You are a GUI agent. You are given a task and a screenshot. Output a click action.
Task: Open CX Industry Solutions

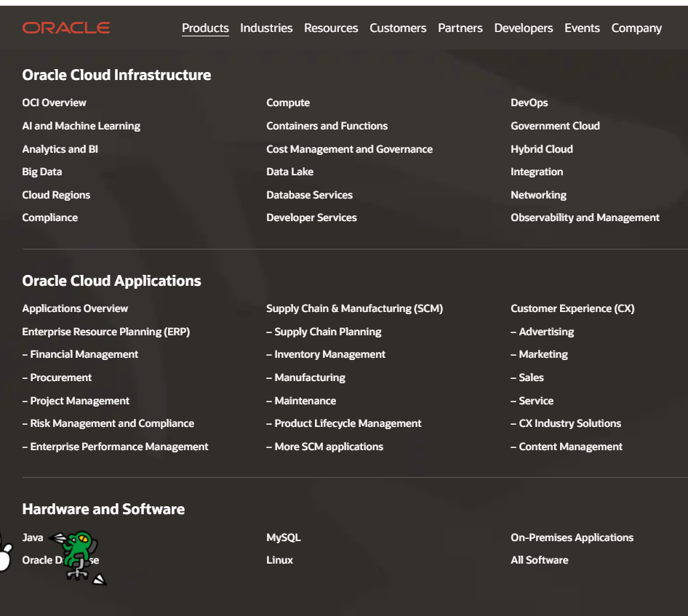click(566, 423)
